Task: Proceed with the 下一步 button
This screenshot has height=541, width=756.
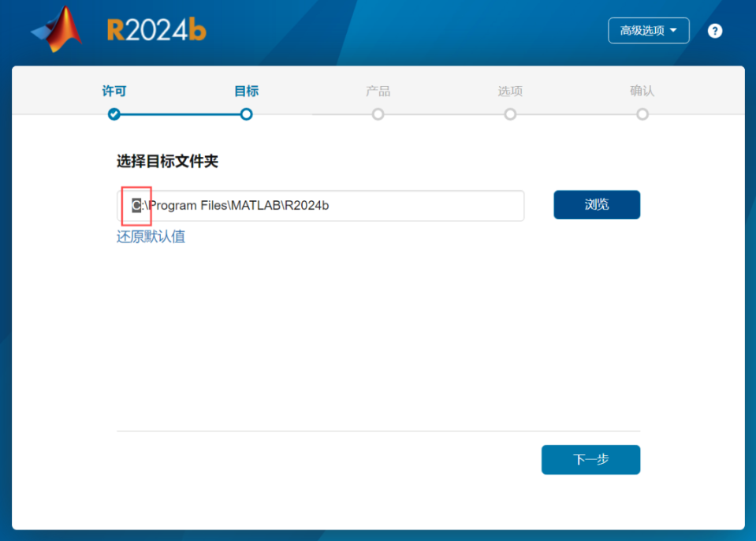Action: (x=590, y=460)
